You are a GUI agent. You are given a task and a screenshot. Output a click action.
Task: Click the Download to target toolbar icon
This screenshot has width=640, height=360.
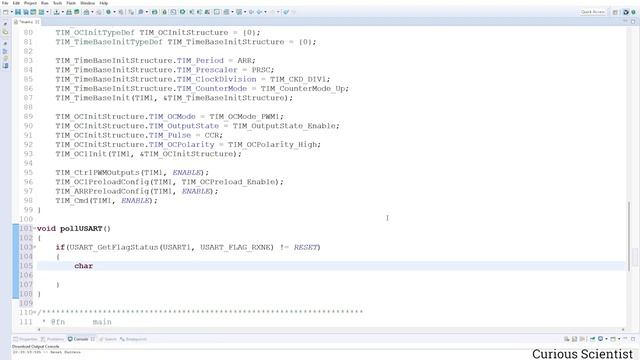[x=56, y=12]
